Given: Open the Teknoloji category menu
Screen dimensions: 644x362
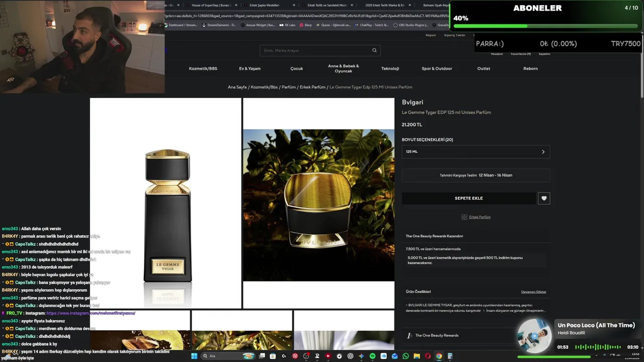Looking at the screenshot, I should coord(390,68).
